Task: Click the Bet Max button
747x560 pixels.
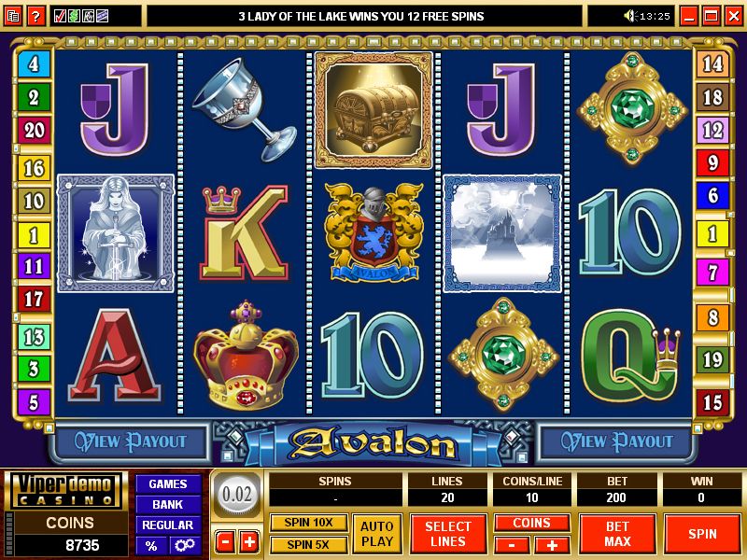Action: (617, 534)
